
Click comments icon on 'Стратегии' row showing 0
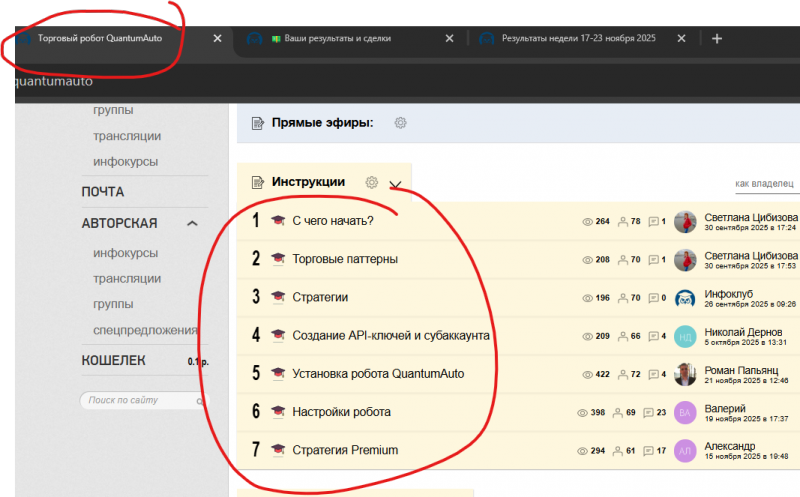click(654, 298)
